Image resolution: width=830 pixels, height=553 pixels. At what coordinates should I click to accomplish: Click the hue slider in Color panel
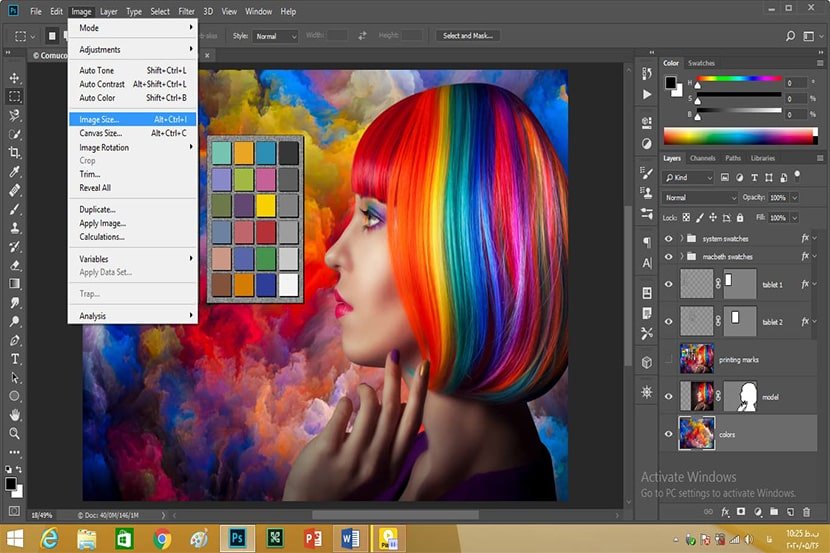[x=739, y=79]
